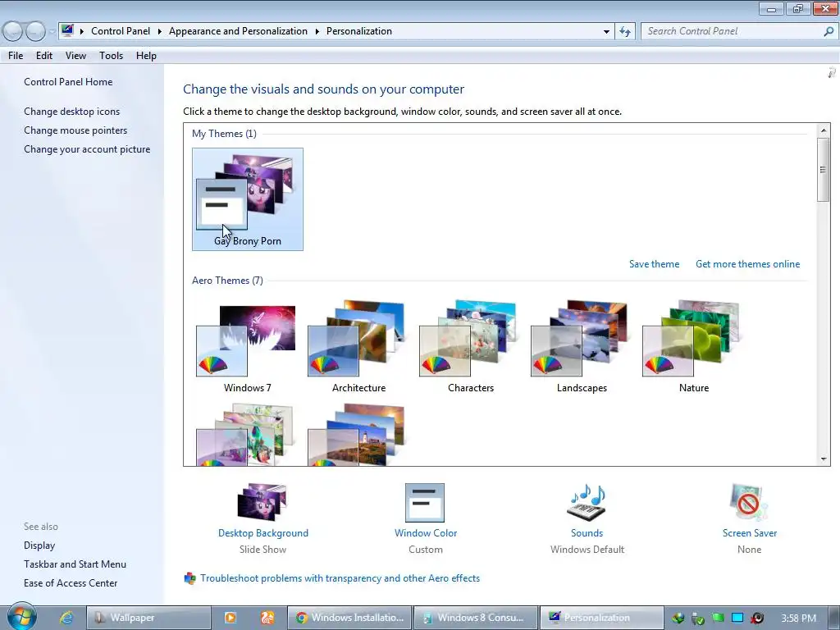840x630 pixels.
Task: Open Change desktop icons
Action: click(x=72, y=112)
